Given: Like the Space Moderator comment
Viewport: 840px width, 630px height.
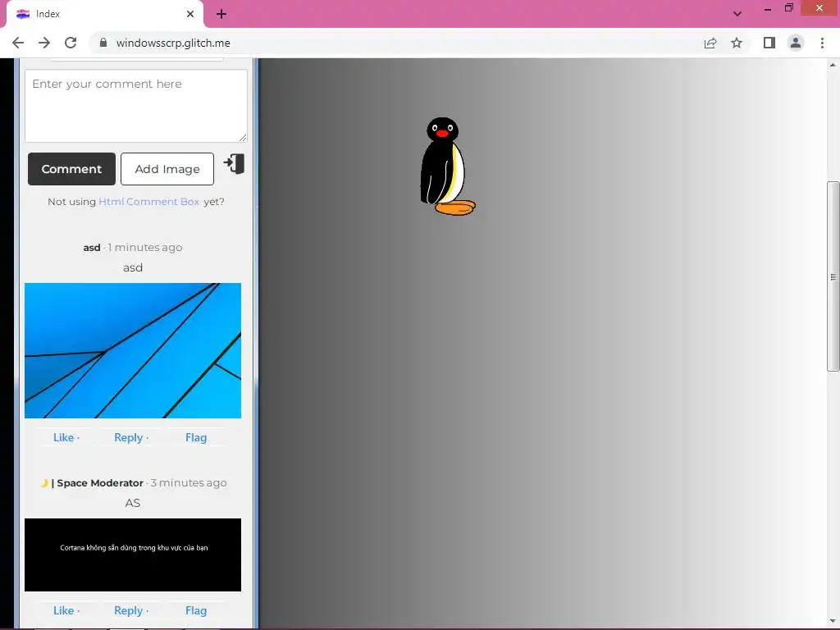Looking at the screenshot, I should tap(63, 610).
